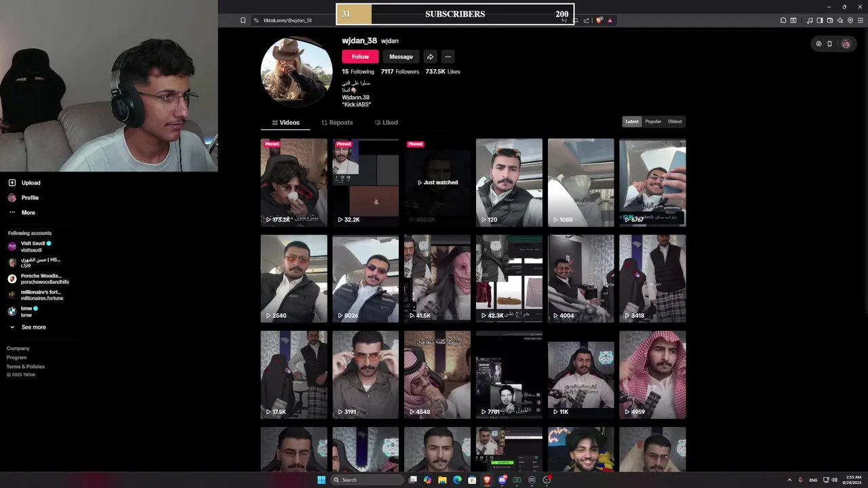Image resolution: width=868 pixels, height=488 pixels.
Task: Open the browser hamburger menu
Action: [x=860, y=20]
